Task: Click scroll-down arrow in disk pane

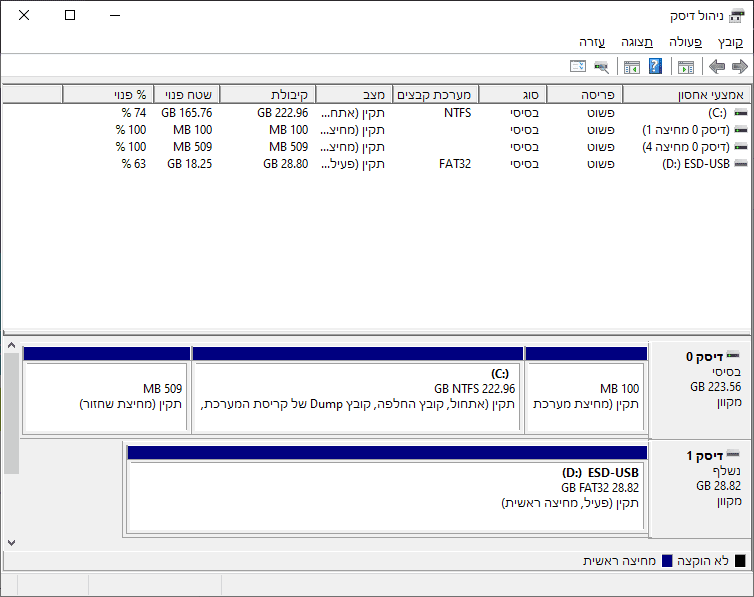Action: [12, 543]
